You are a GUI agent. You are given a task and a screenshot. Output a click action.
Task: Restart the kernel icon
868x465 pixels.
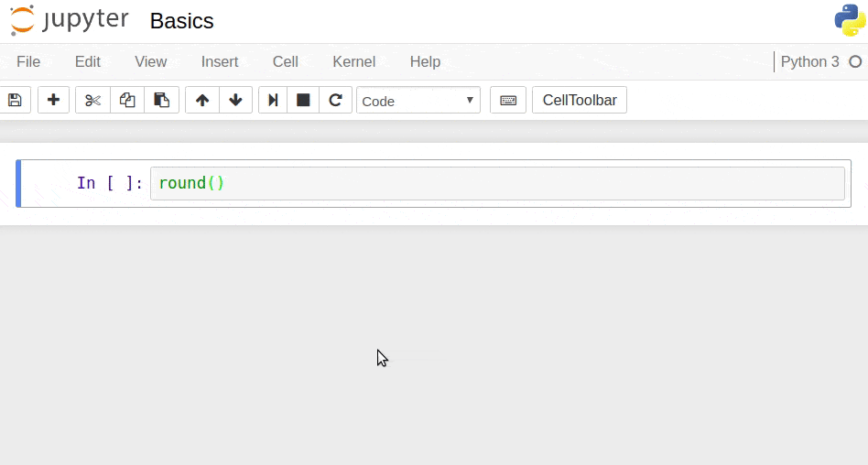click(x=335, y=100)
